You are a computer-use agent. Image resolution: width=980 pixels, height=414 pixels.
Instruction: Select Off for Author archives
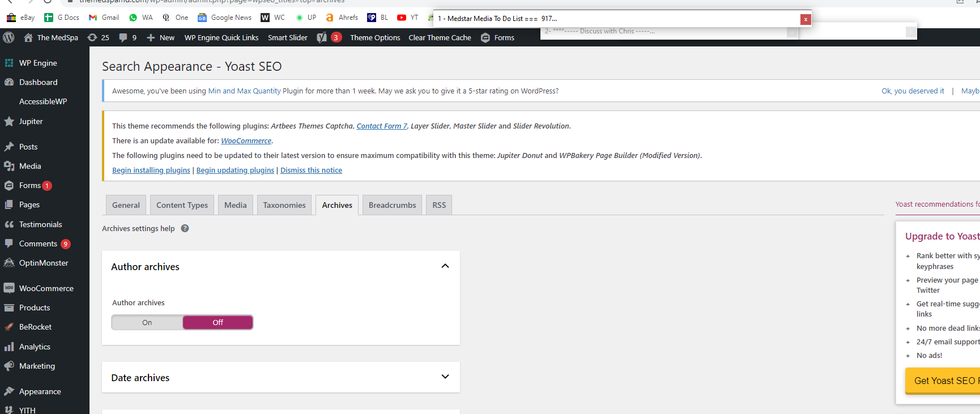[x=218, y=322]
